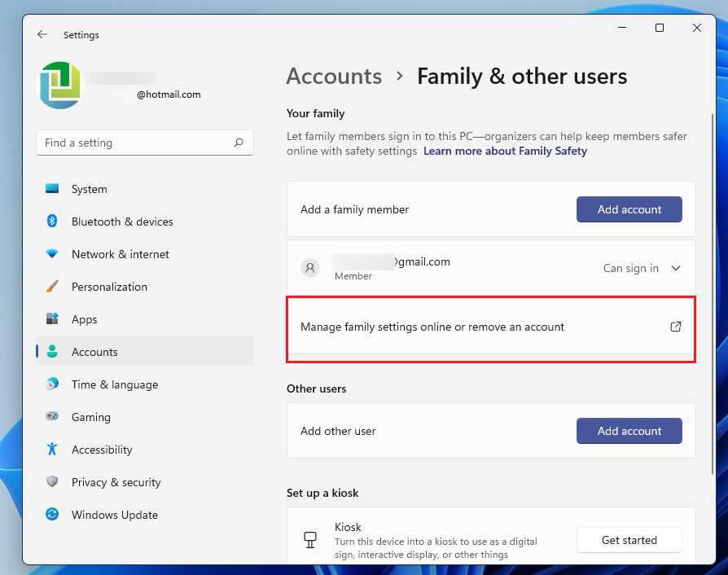Open external link for managing family settings
This screenshot has width=728, height=575.
click(676, 327)
